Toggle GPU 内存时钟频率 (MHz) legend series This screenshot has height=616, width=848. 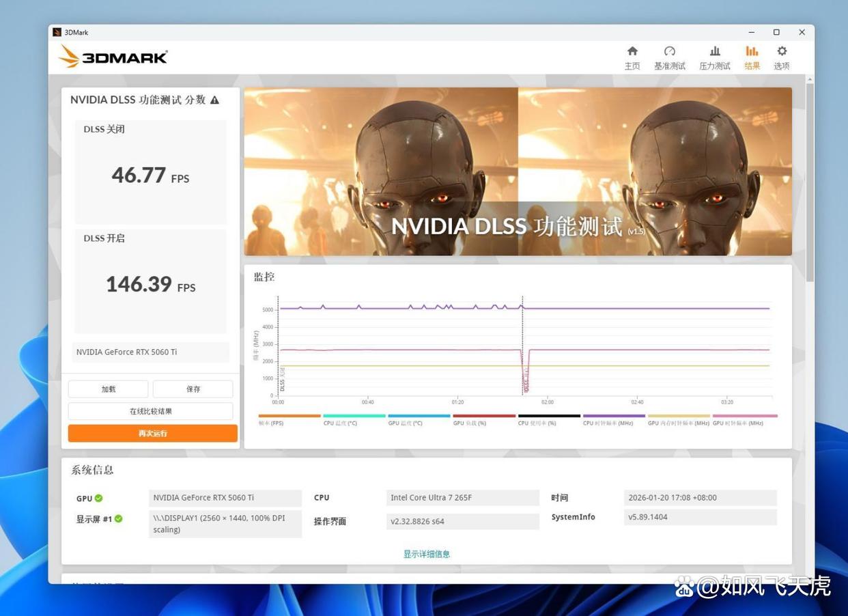[679, 419]
